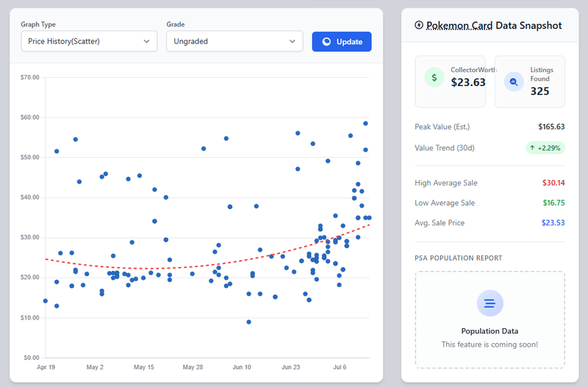Click the $40.00 y-axis label
588x387 pixels.
tap(29, 198)
